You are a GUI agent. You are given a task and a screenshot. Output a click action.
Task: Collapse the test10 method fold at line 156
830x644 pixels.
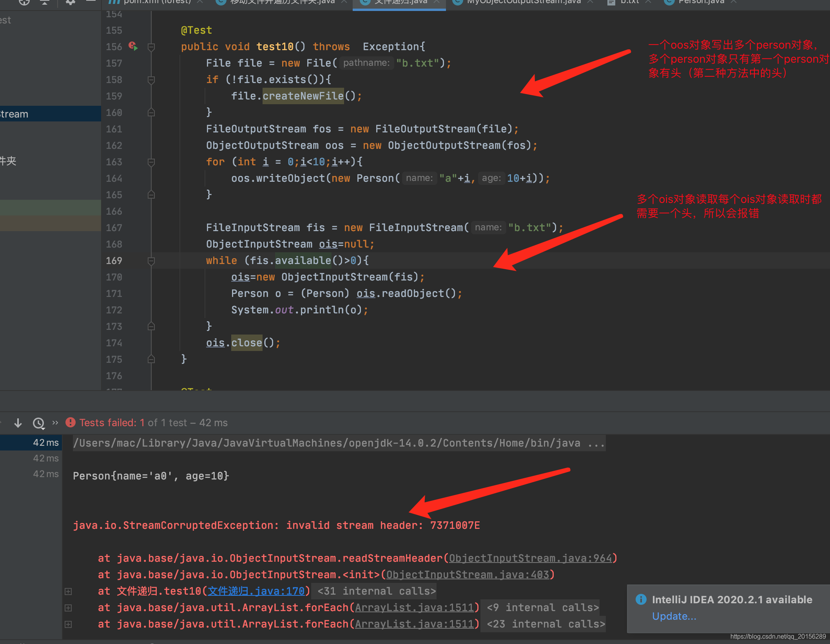pos(151,47)
